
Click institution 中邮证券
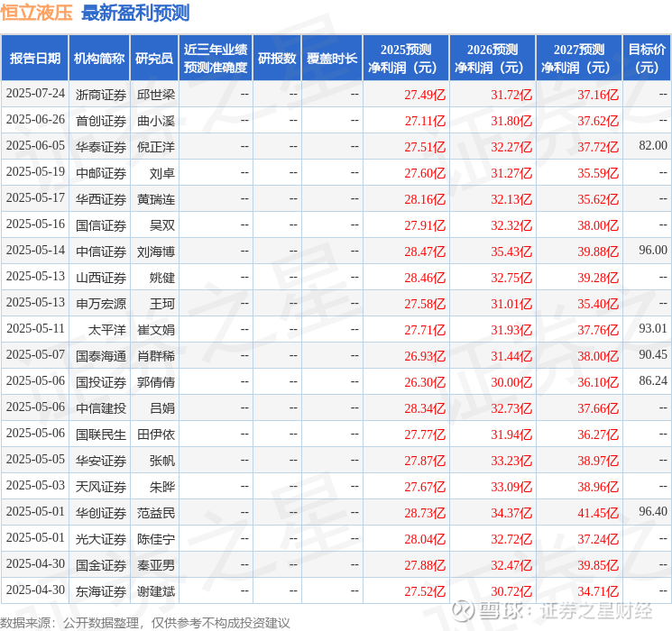[x=101, y=173]
